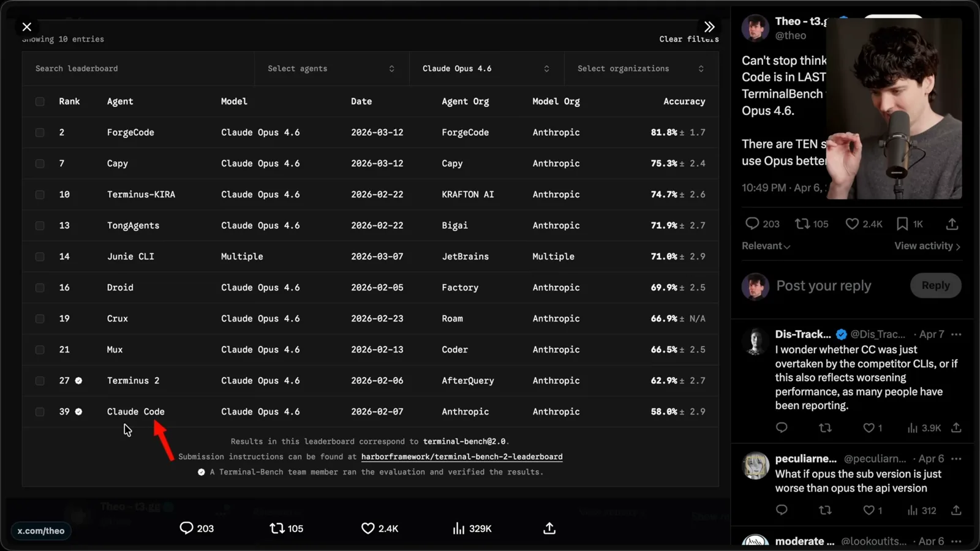980x551 pixels.
Task: Sort by the Date column header
Action: [361, 102]
